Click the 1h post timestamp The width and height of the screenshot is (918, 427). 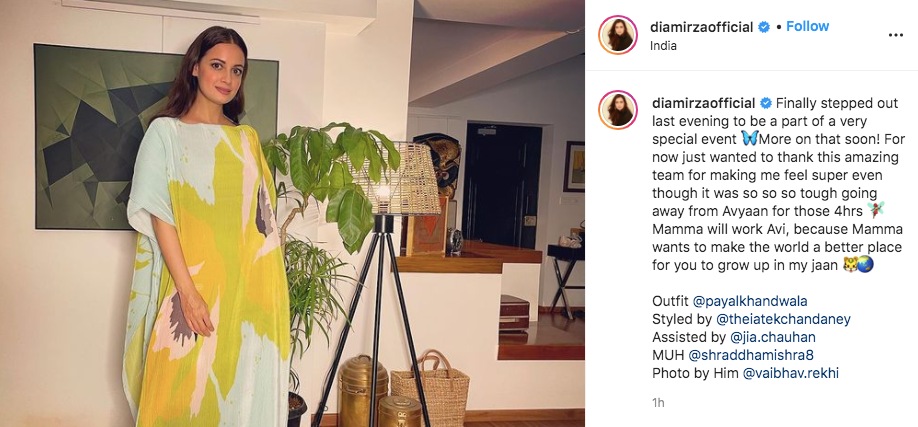click(x=658, y=403)
